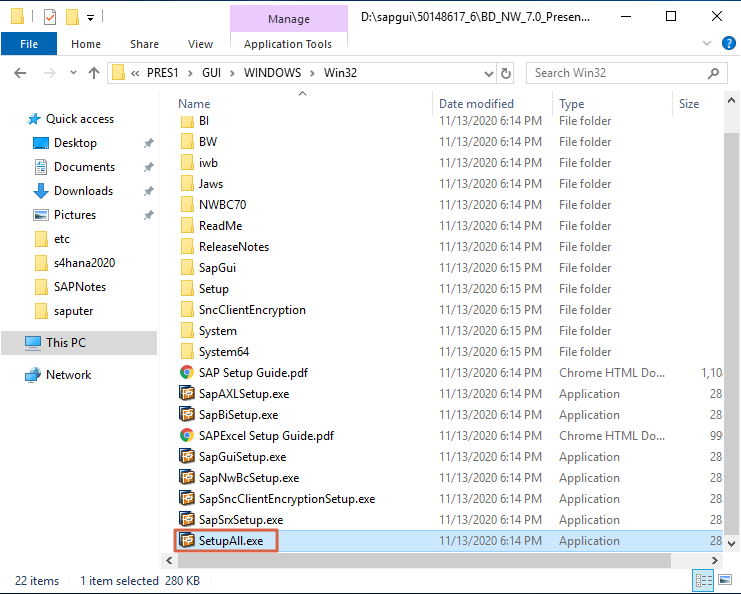Viewport: 741px width, 594px height.
Task: Show hidden breadcrumb path levels
Action: click(x=135, y=73)
